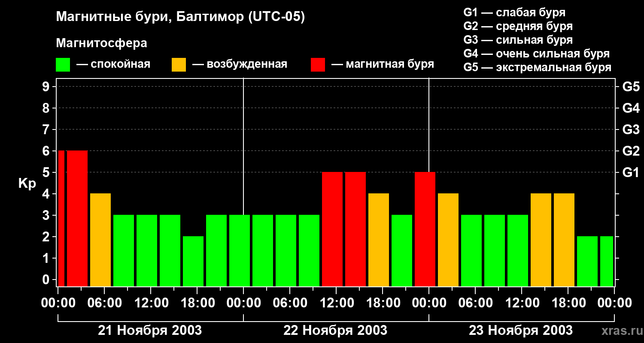
Task: Click the '23 Ноября 2003' date label
Action: pos(521,330)
